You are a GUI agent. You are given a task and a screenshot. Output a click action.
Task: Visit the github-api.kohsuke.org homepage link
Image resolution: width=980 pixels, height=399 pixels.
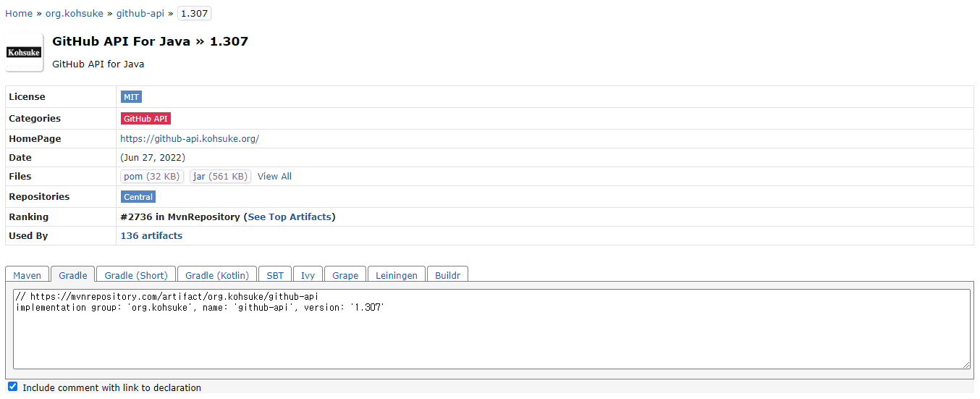point(190,138)
